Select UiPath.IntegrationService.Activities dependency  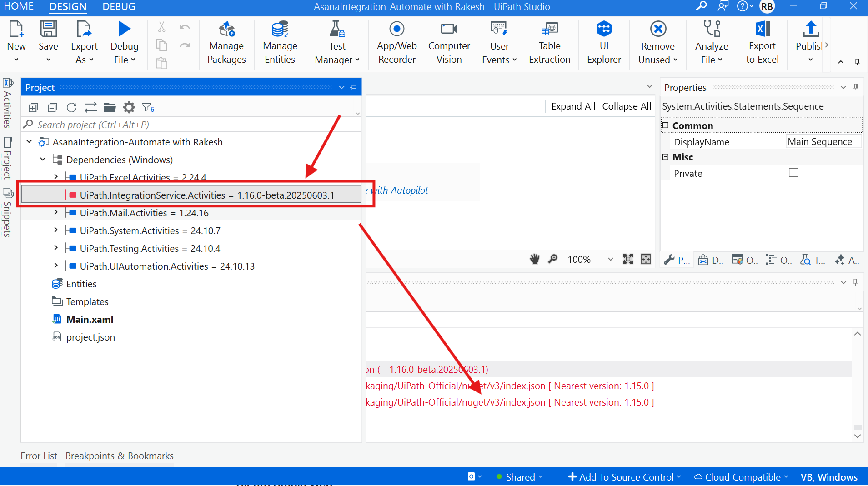click(x=191, y=195)
